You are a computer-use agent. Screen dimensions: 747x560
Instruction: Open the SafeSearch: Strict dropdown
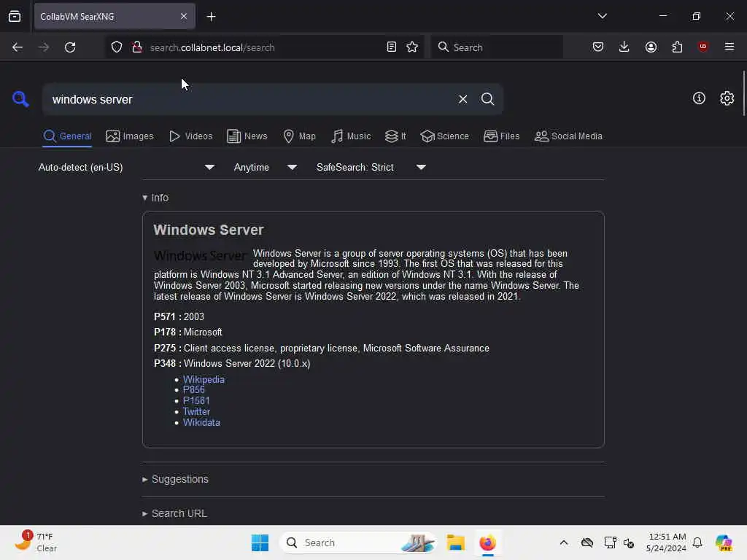[x=371, y=167]
